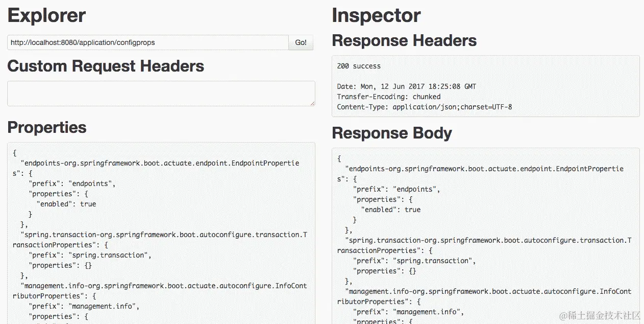Click the Date response header line

(406, 86)
